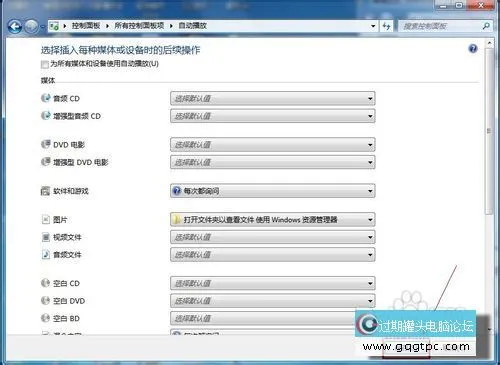Open the 音频 CD default action dropdown
Viewport: 500px width, 365px height.
click(x=273, y=98)
